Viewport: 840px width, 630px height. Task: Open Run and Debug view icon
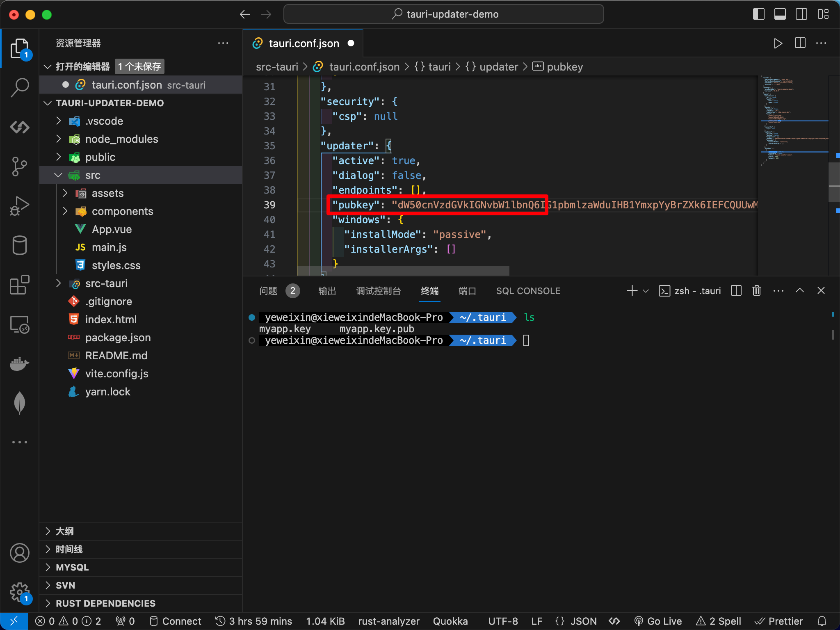tap(19, 206)
